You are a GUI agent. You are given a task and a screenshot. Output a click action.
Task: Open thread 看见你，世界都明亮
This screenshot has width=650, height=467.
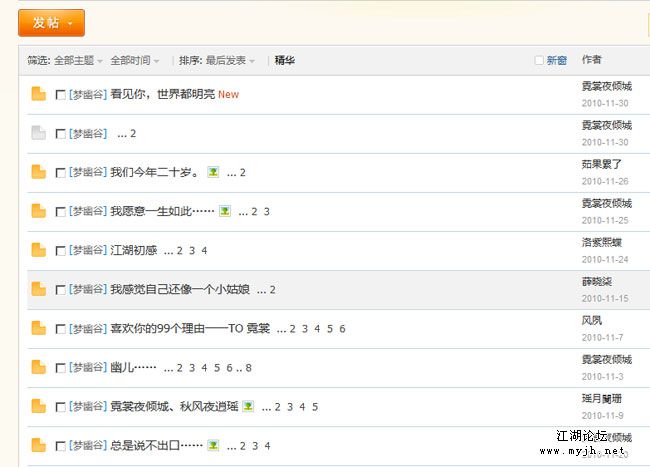point(162,94)
